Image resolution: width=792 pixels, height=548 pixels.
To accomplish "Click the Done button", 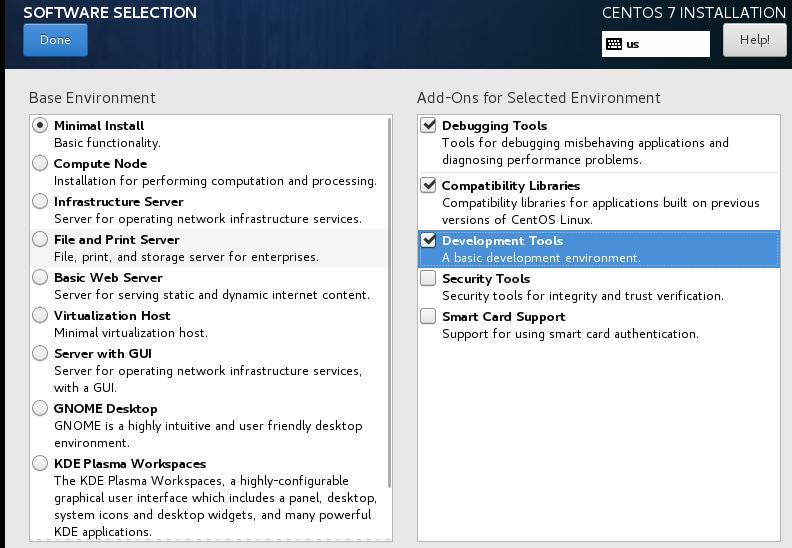I will tap(55, 40).
